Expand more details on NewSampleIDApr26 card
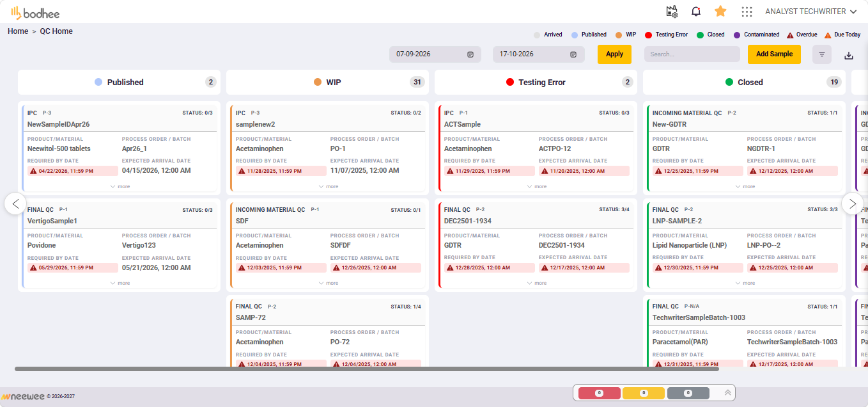Screen dimensions: 868x407 [120, 186]
